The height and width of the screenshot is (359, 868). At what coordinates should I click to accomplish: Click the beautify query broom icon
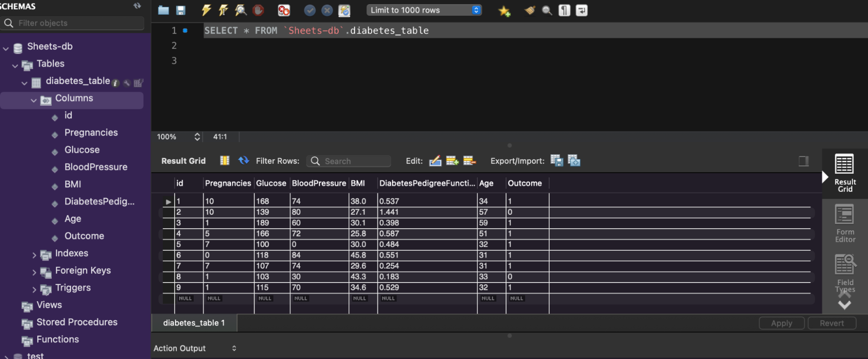point(530,10)
